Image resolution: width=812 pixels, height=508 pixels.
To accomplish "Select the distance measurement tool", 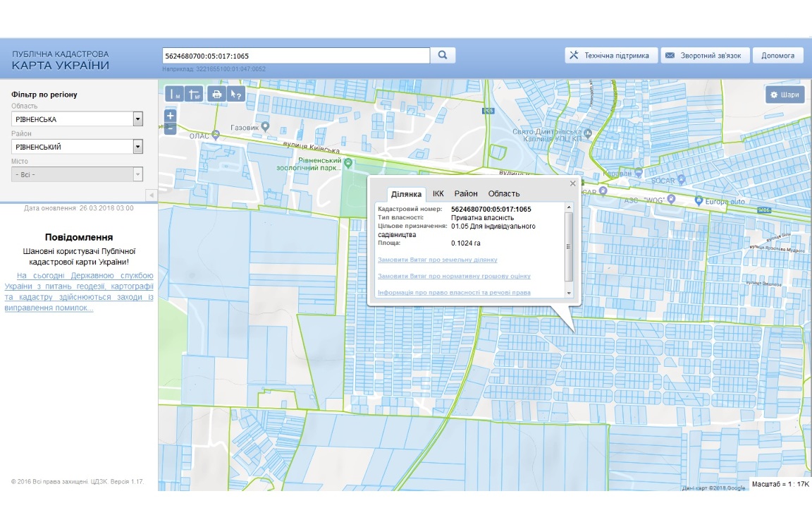I will coord(175,95).
